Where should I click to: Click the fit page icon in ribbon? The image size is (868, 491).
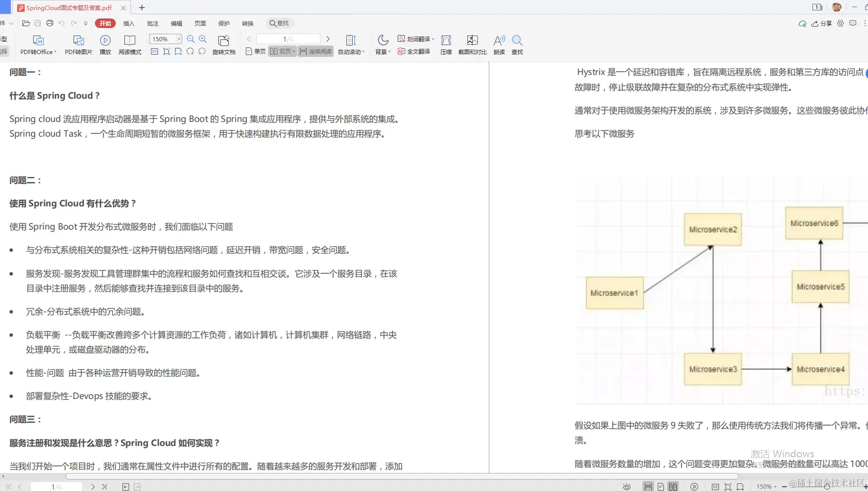pos(167,51)
